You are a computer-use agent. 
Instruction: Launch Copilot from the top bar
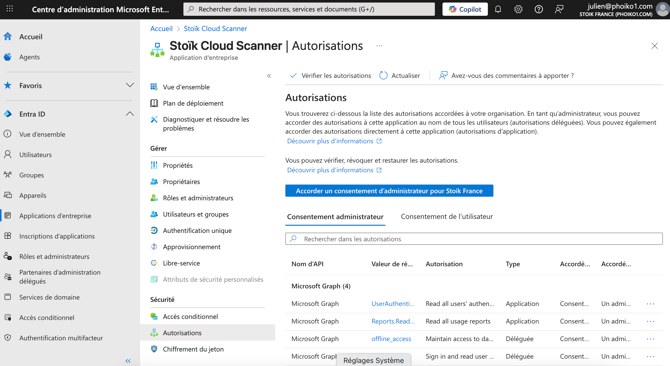pyautogui.click(x=465, y=9)
